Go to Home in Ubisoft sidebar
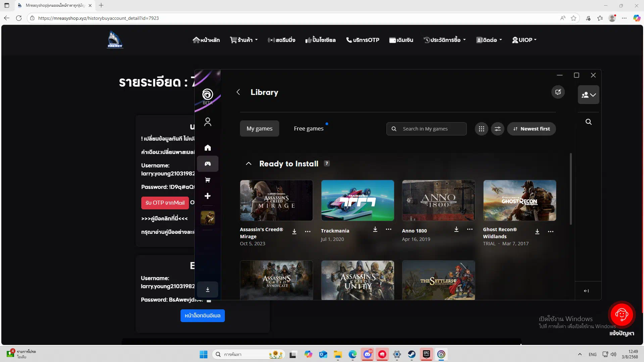 (208, 148)
